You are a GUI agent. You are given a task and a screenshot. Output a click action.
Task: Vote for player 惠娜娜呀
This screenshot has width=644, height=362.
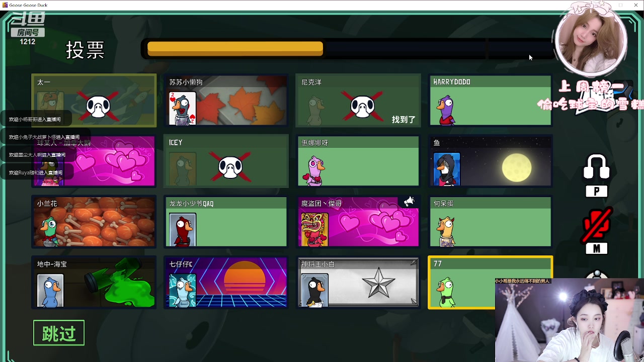click(358, 161)
